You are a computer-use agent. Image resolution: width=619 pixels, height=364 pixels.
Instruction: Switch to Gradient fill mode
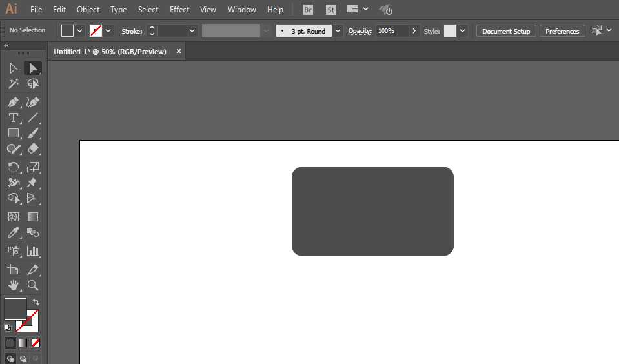pyautogui.click(x=23, y=343)
